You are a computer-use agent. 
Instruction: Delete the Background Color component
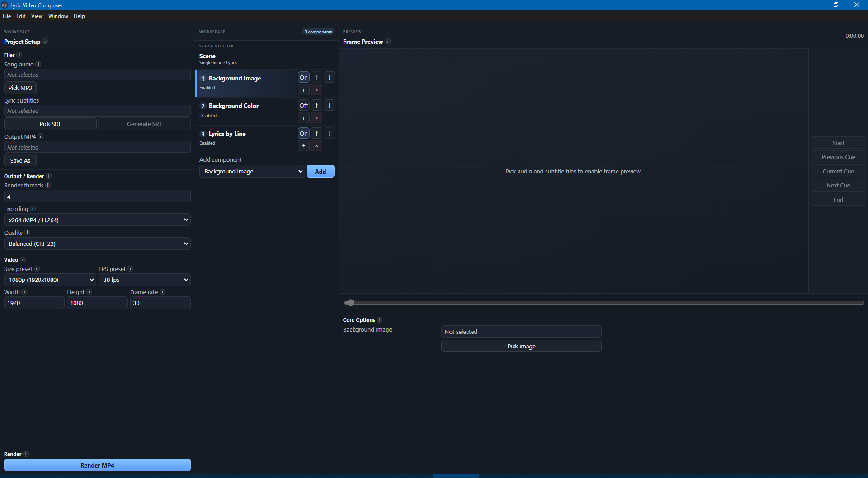coord(316,118)
